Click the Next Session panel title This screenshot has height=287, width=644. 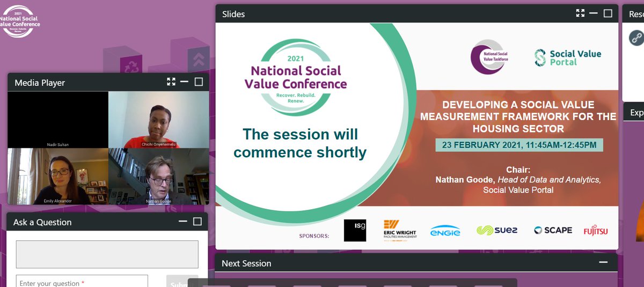coord(246,263)
